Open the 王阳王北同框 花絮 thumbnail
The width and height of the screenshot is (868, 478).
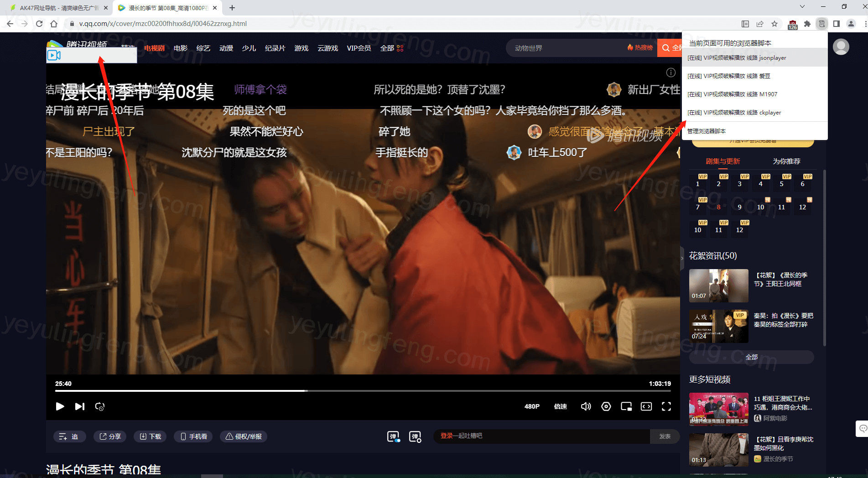point(719,286)
